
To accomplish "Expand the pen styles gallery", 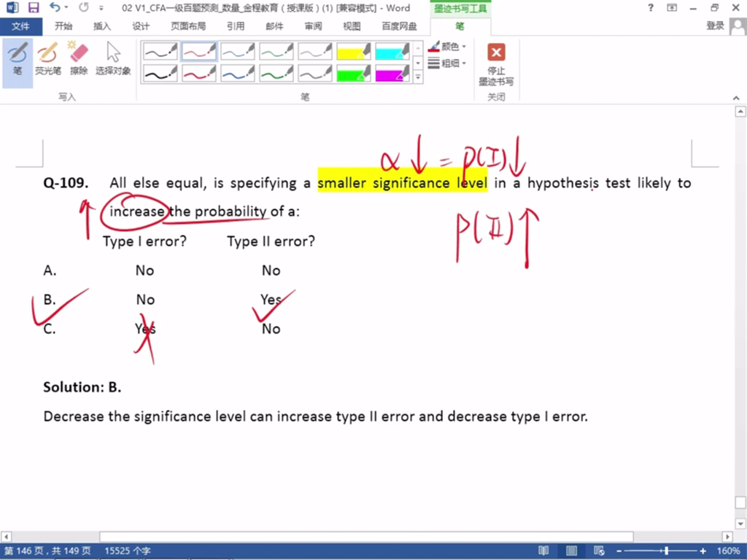I will tap(418, 77).
